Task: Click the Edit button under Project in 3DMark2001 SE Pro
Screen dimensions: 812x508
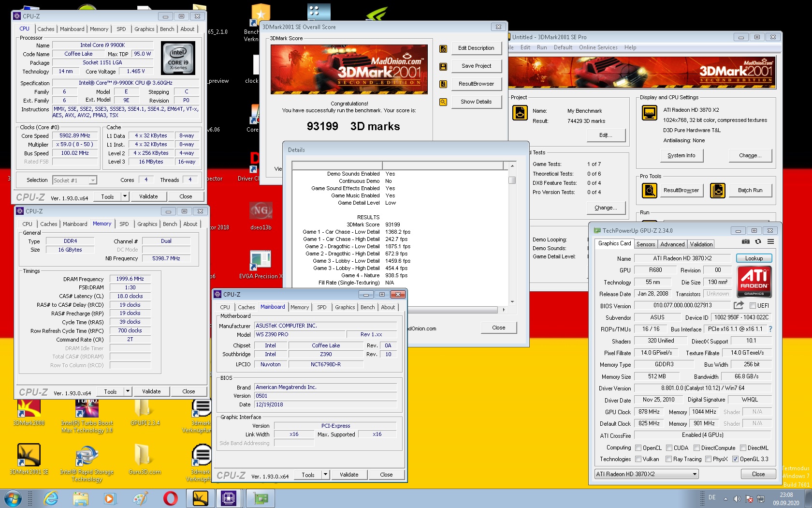Action: [606, 135]
